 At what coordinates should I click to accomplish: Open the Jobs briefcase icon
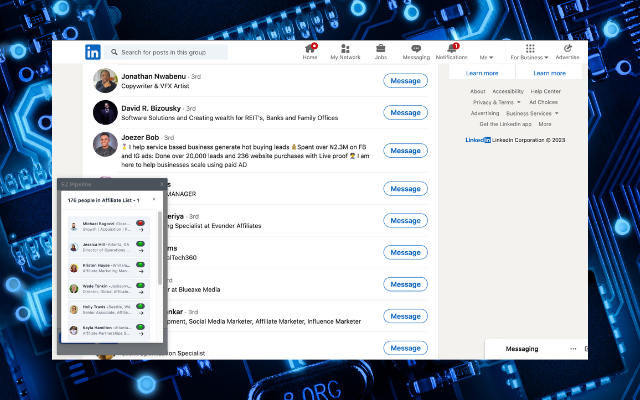tap(380, 49)
